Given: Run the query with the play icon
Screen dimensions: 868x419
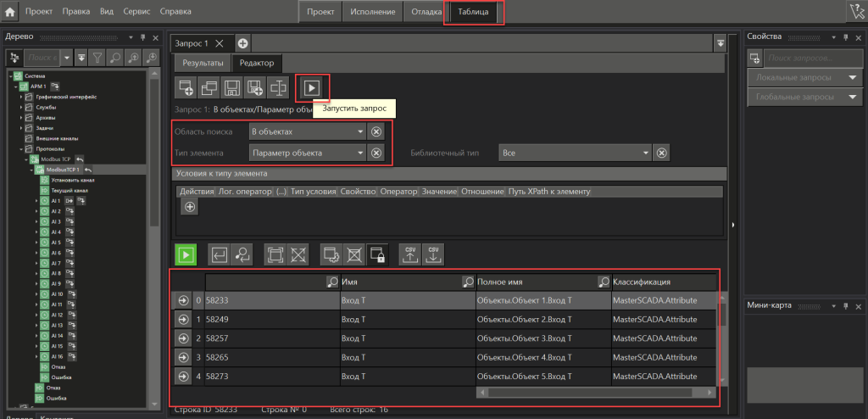Looking at the screenshot, I should pyautogui.click(x=312, y=87).
